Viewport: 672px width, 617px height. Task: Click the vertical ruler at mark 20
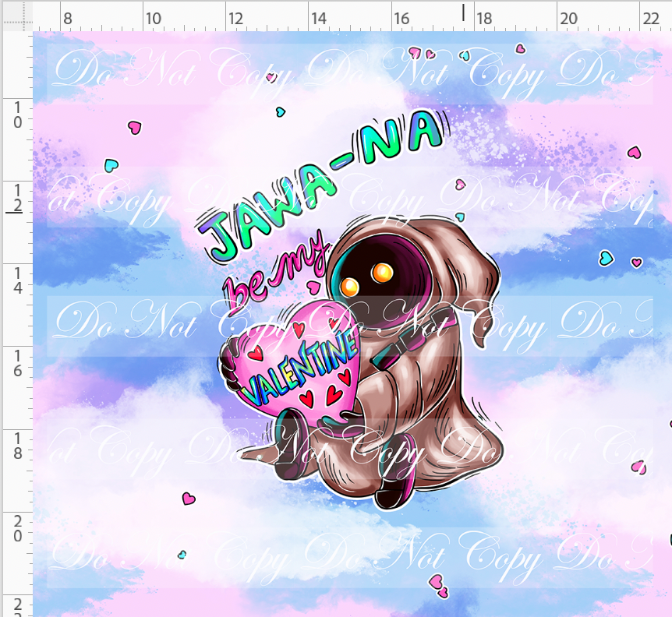(x=17, y=528)
